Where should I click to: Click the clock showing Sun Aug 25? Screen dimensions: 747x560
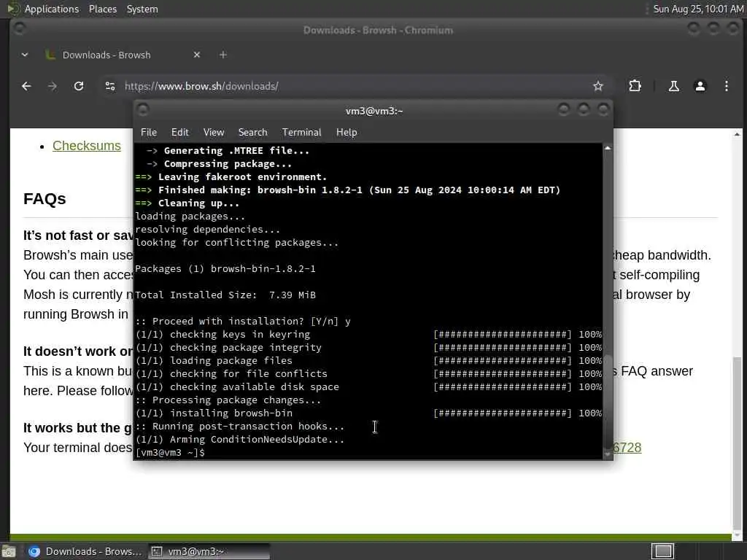(698, 9)
